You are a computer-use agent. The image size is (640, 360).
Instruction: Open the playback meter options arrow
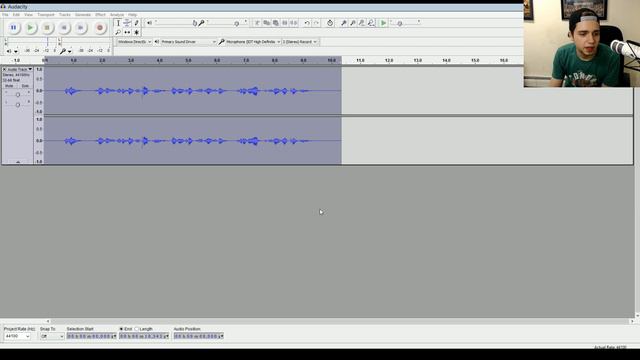[16, 51]
